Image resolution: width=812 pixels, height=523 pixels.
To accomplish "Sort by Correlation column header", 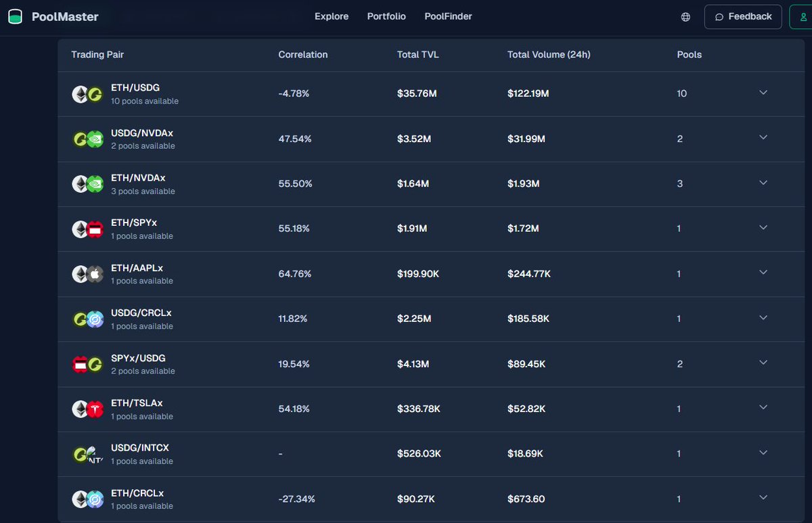I will [303, 55].
